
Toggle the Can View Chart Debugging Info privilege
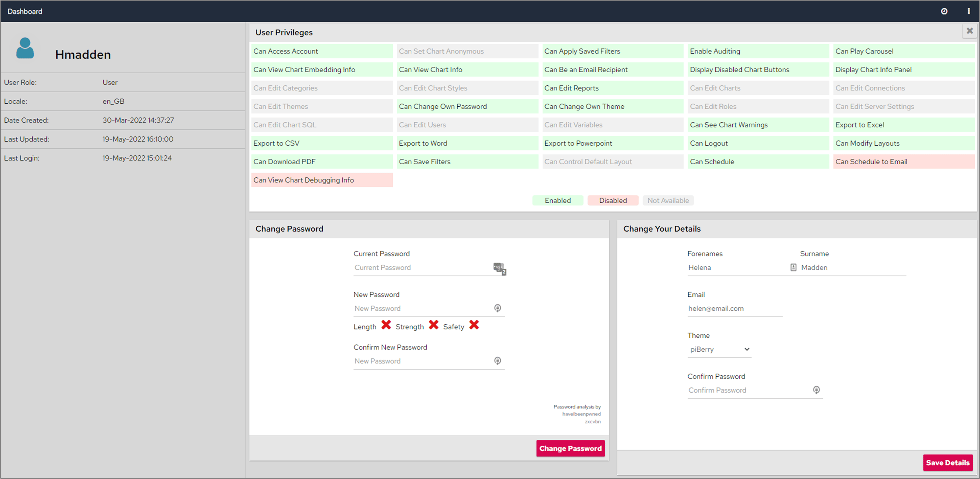click(x=322, y=180)
